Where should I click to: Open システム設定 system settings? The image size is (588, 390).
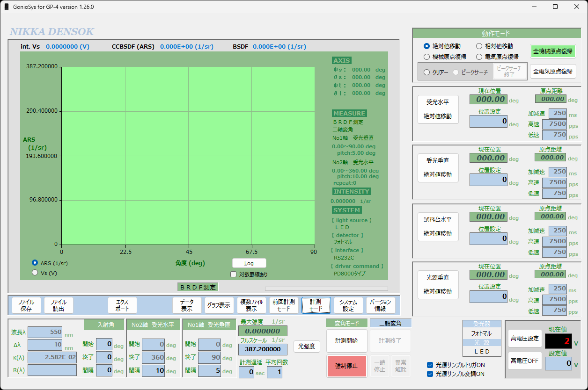coord(348,305)
